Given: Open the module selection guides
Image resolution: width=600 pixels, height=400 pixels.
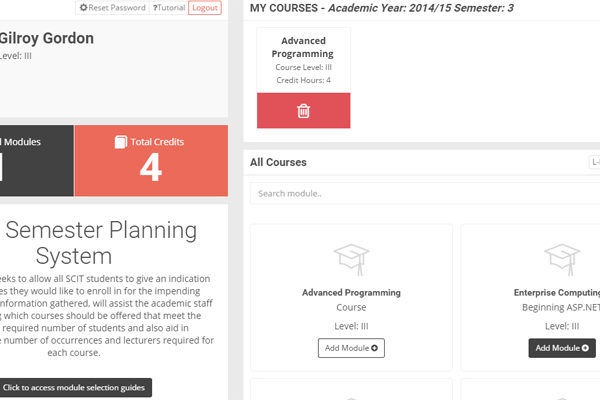Looking at the screenshot, I should pyautogui.click(x=76, y=387).
